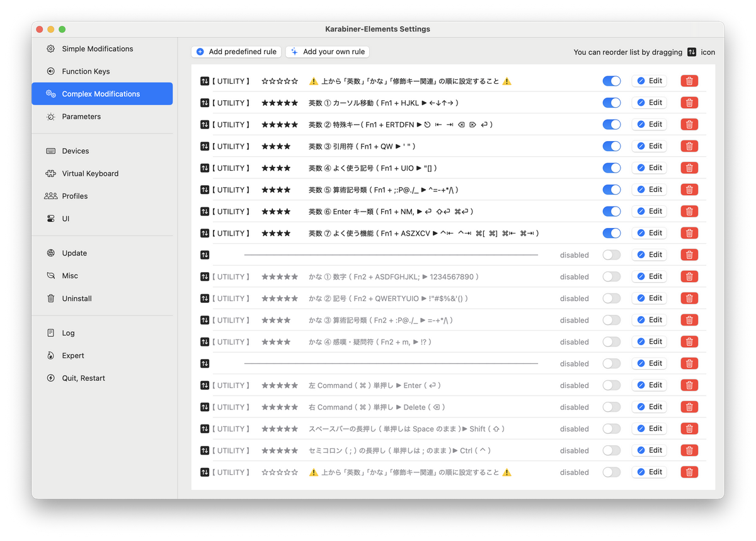Viewport: 756px width, 541px height.
Task: Delete the 英数 ③ 引用符 rule
Action: (x=689, y=146)
